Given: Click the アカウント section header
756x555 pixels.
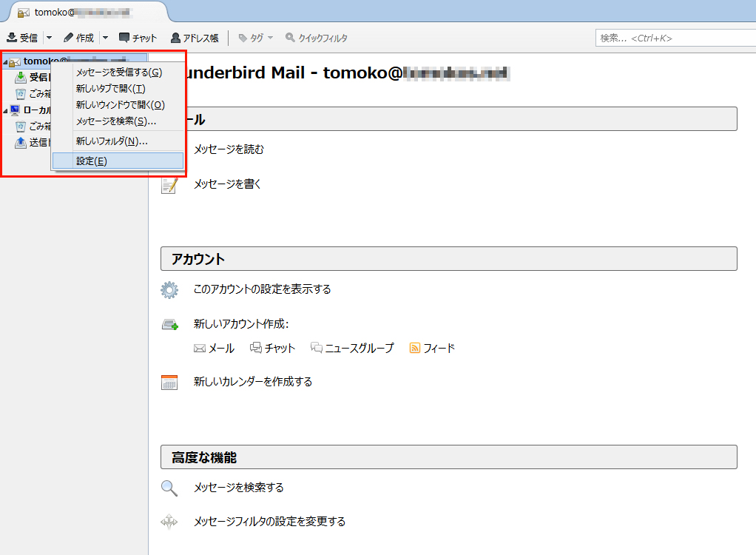Looking at the screenshot, I should (448, 259).
